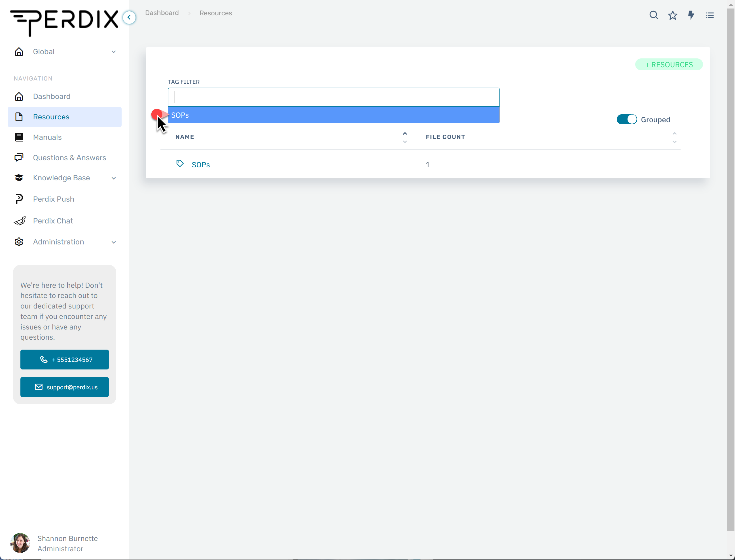Click the Administration gear icon
Screen dimensions: 735x560
pos(19,242)
